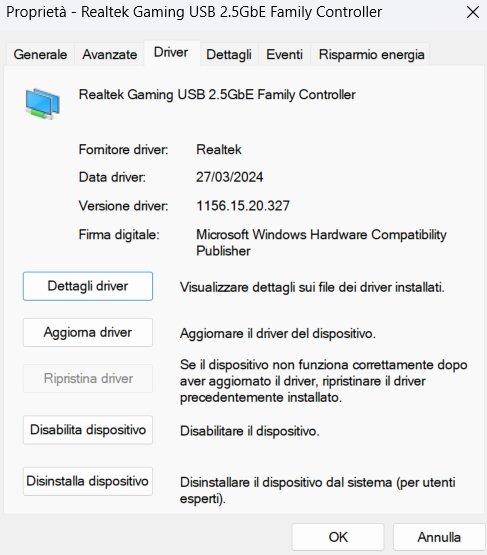Open the Eventi tab

click(285, 55)
